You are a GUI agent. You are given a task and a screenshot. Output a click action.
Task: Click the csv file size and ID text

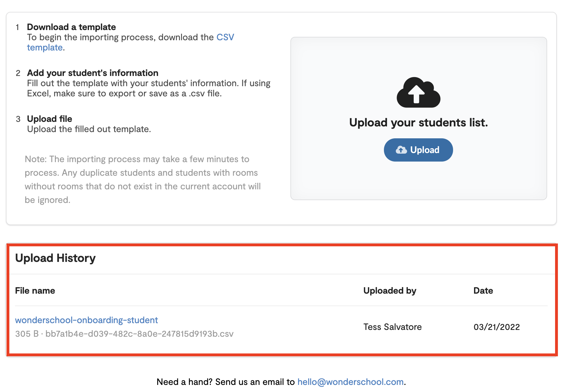[x=124, y=334]
